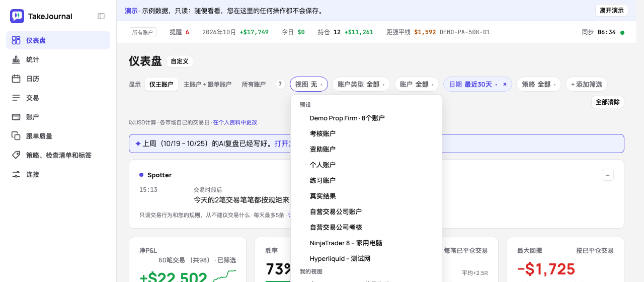Open the 视图 无 dropdown
The width and height of the screenshot is (644, 282).
coord(309,85)
